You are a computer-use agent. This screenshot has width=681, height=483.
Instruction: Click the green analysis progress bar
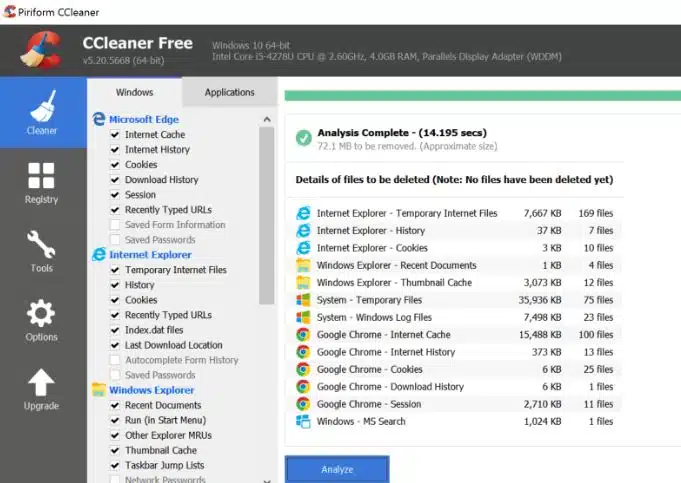483,96
